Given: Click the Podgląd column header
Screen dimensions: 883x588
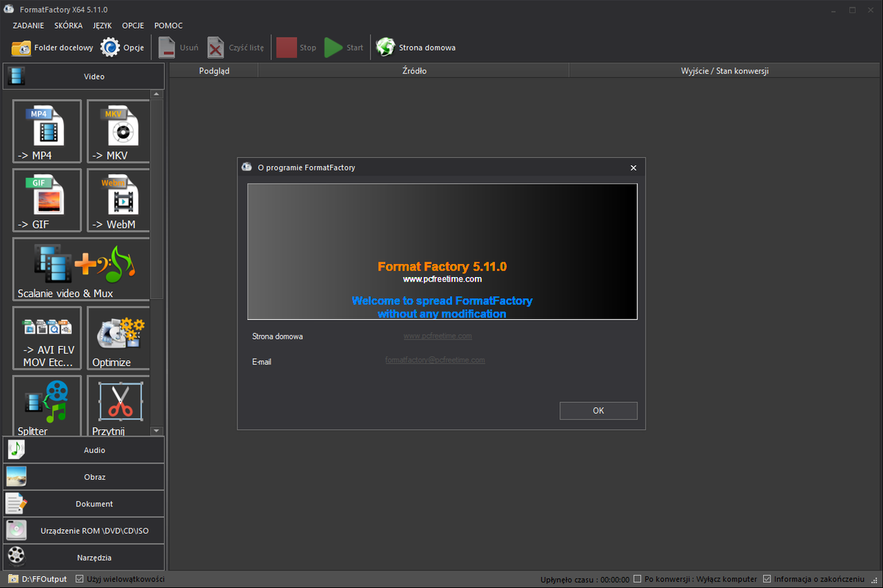Looking at the screenshot, I should [214, 71].
